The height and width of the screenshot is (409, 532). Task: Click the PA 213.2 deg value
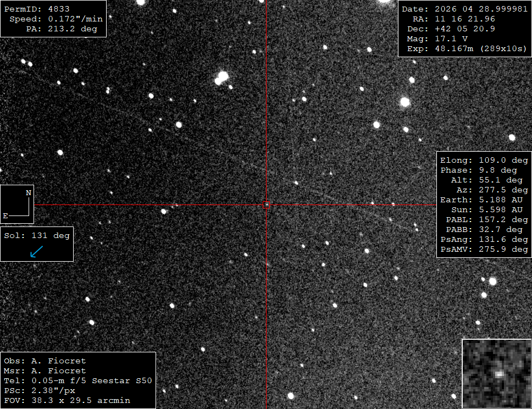62,29
